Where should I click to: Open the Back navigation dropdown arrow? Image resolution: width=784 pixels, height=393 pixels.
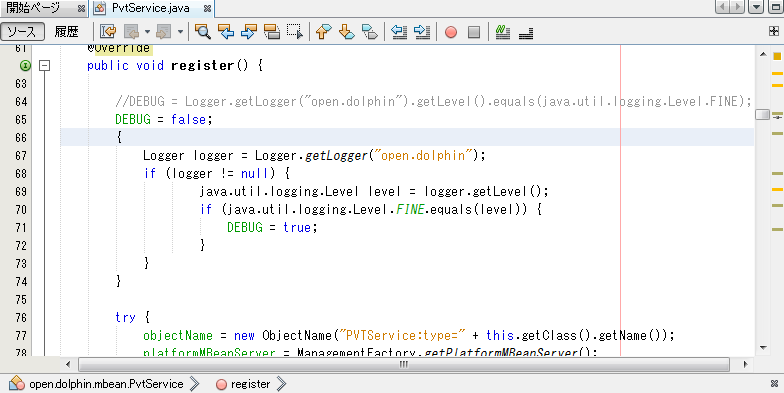pos(148,32)
